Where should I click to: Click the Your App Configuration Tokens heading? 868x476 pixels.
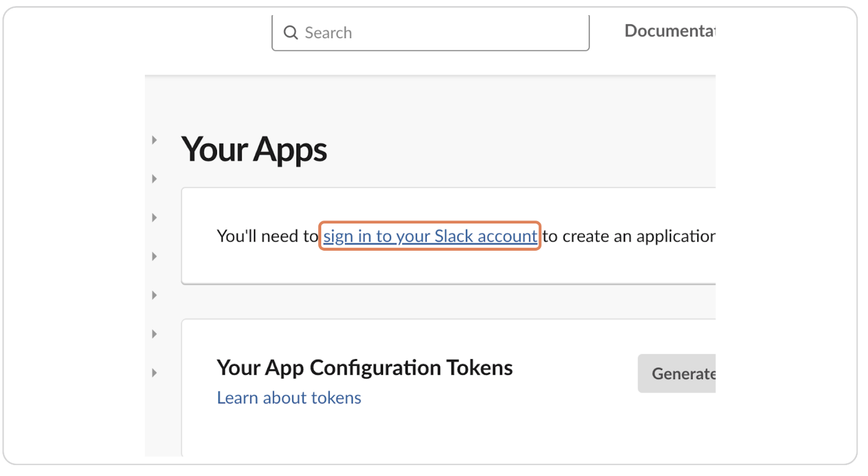coord(364,367)
